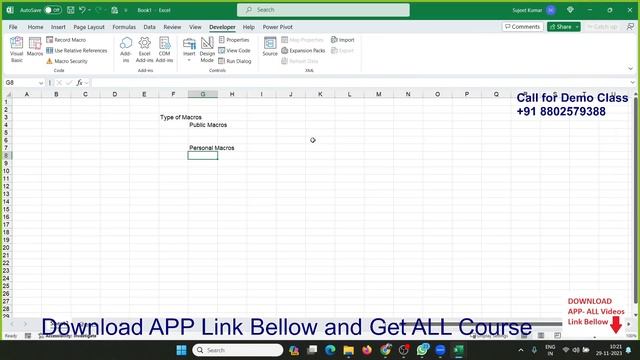Open WhatsApp from taskbar
This screenshot has width=640, height=360.
(422, 350)
